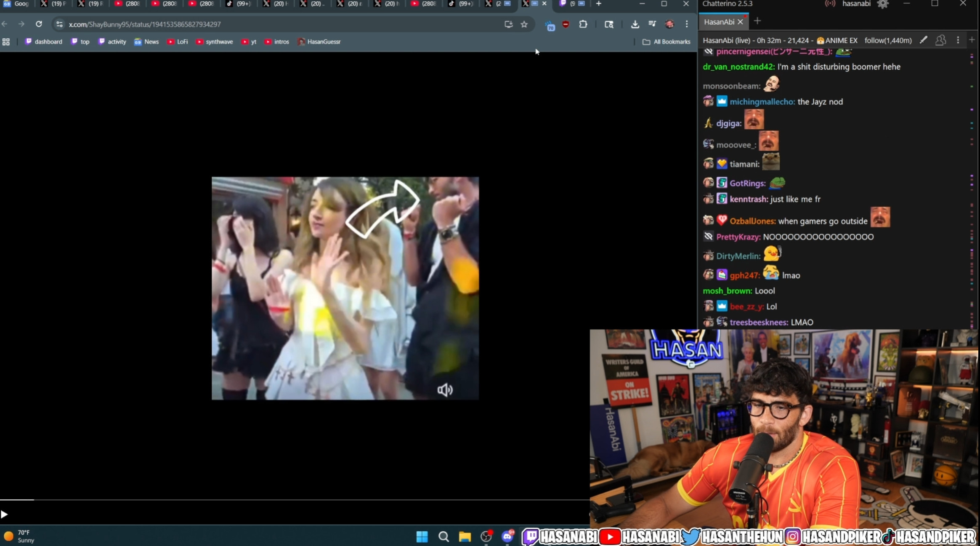The height and width of the screenshot is (546, 980).
Task: Bookmark this page with the star icon
Action: pyautogui.click(x=524, y=24)
